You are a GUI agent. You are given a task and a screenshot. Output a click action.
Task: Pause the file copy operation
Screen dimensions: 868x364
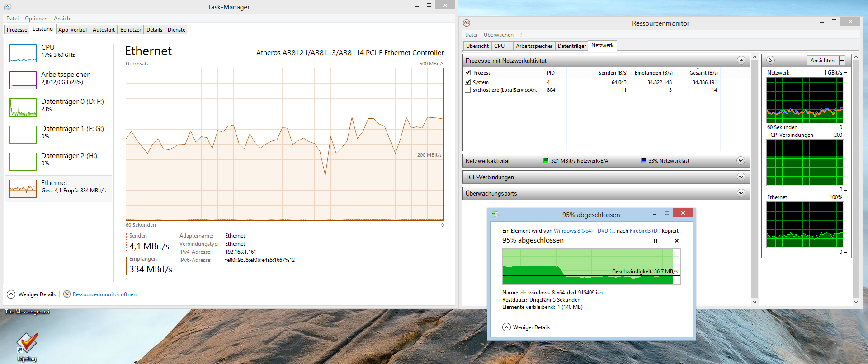pos(656,241)
